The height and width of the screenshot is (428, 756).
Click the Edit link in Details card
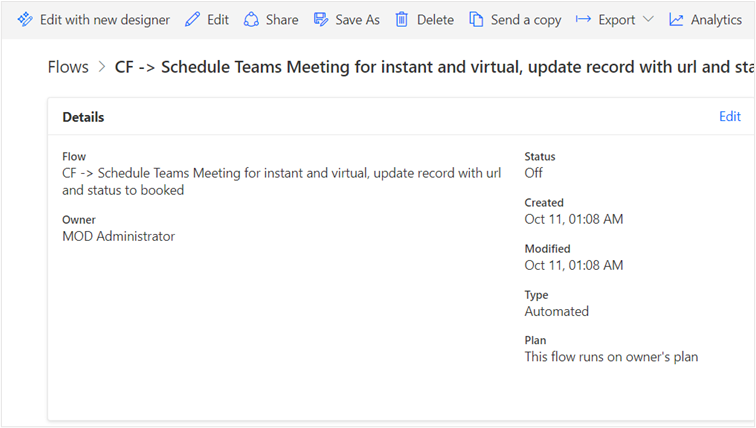730,117
